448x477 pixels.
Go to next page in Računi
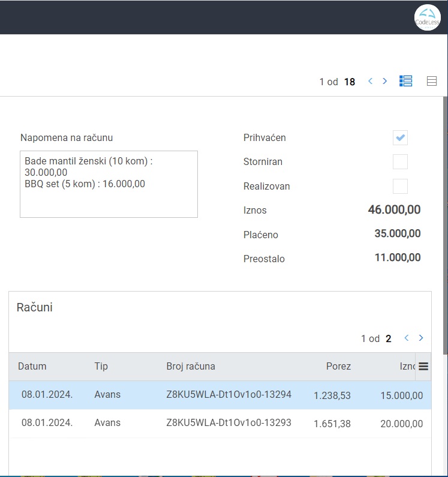(x=421, y=338)
